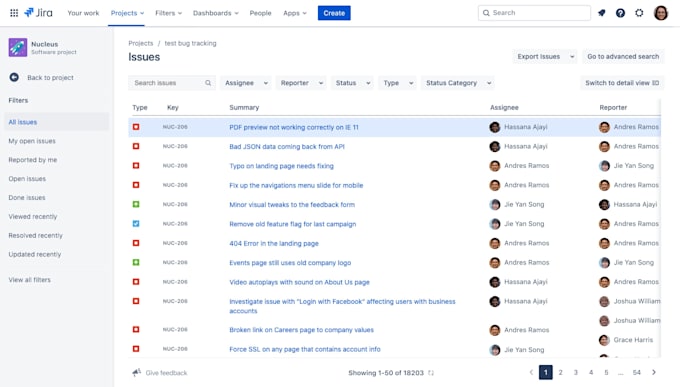
Task: Click the megaphone Give feedback icon
Action: (137, 372)
